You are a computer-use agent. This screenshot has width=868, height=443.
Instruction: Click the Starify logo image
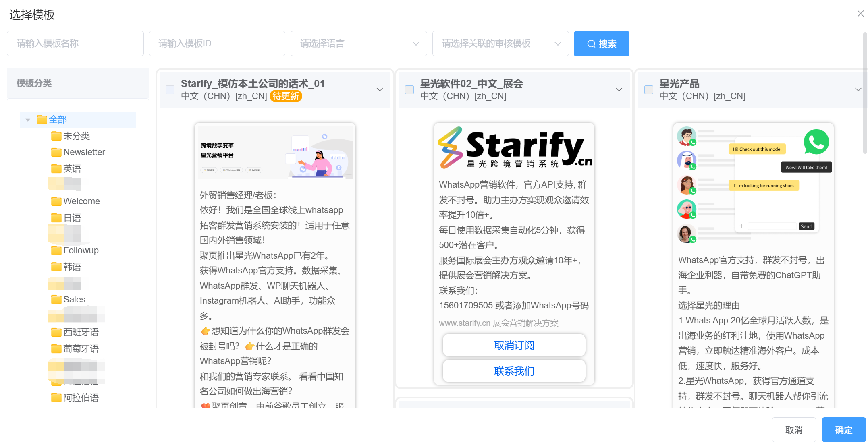[514, 148]
